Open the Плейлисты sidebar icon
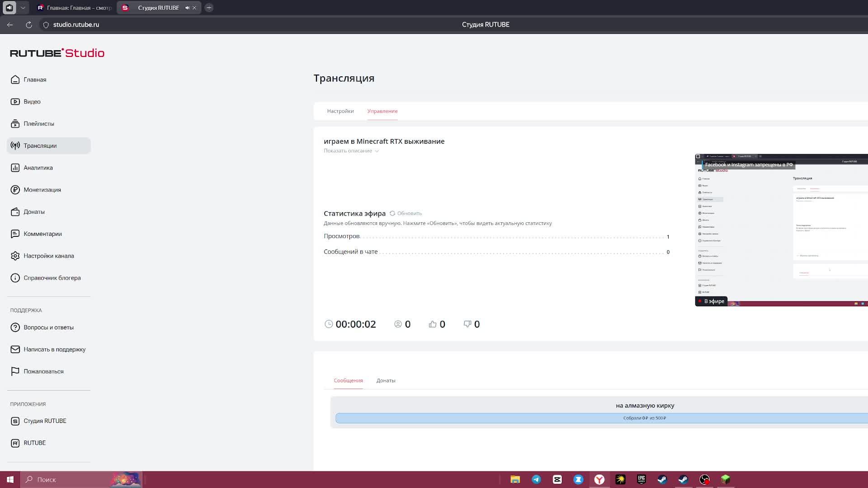 click(x=15, y=124)
